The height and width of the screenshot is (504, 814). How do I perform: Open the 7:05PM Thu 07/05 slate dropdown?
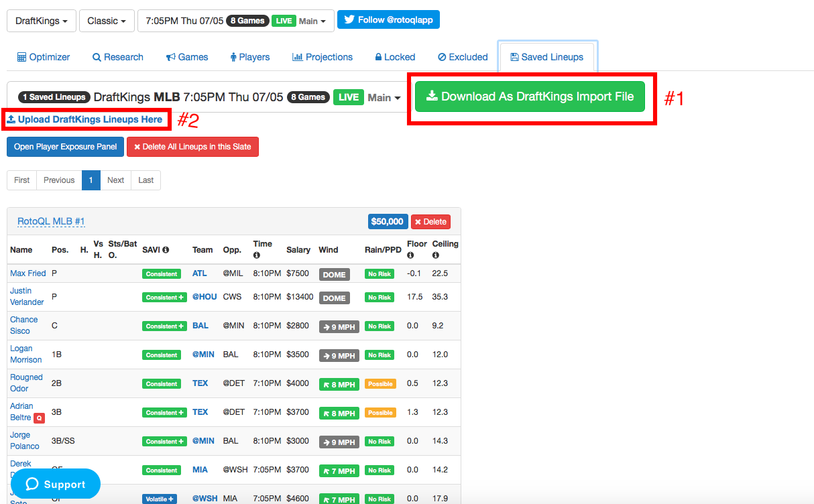(235, 21)
